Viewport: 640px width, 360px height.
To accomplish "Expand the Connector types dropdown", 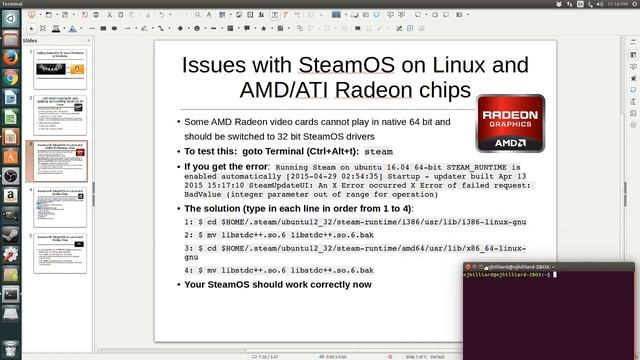I will pyautogui.click(x=169, y=28).
